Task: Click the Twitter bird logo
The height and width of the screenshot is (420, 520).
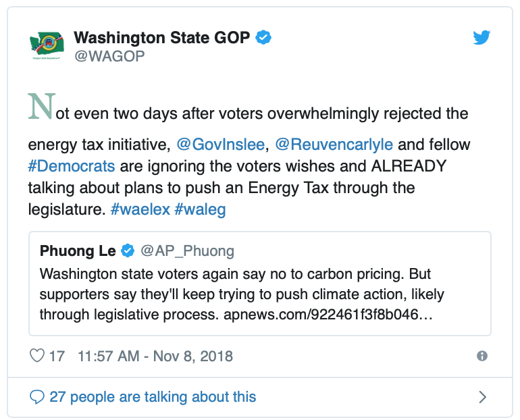Action: tap(482, 37)
